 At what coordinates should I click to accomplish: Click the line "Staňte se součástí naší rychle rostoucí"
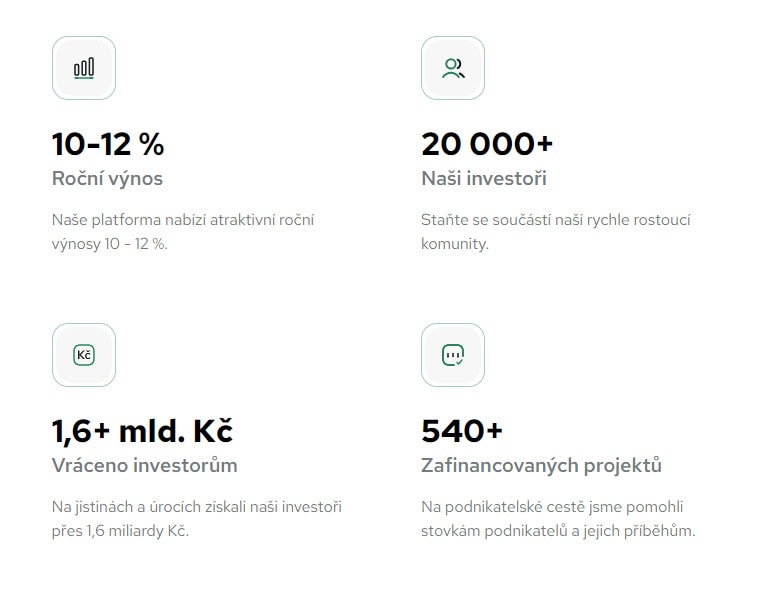click(x=556, y=220)
